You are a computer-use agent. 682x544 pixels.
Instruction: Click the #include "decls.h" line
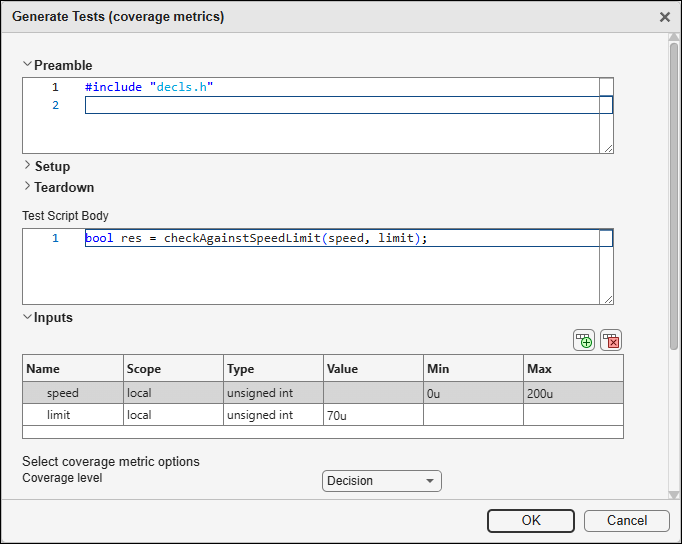[x=149, y=87]
